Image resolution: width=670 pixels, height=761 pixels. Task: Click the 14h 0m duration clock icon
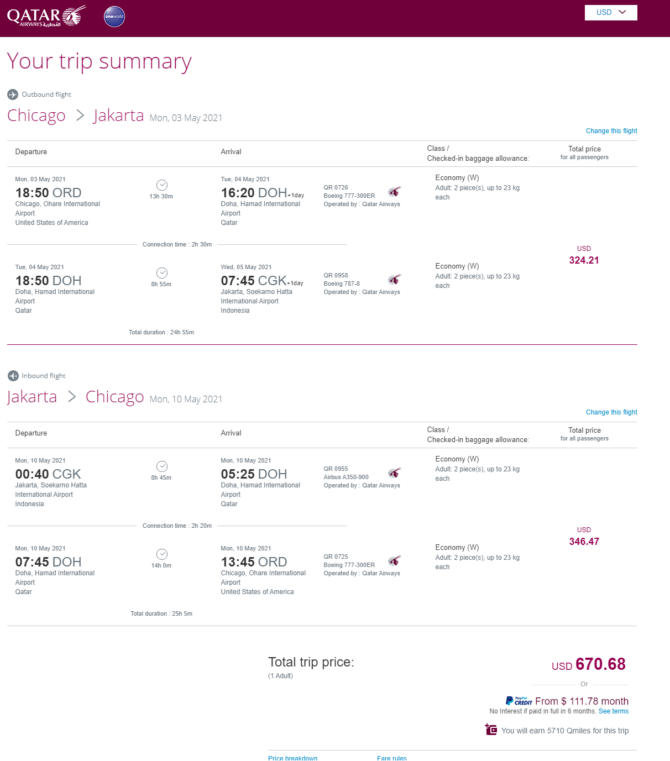pos(162,554)
